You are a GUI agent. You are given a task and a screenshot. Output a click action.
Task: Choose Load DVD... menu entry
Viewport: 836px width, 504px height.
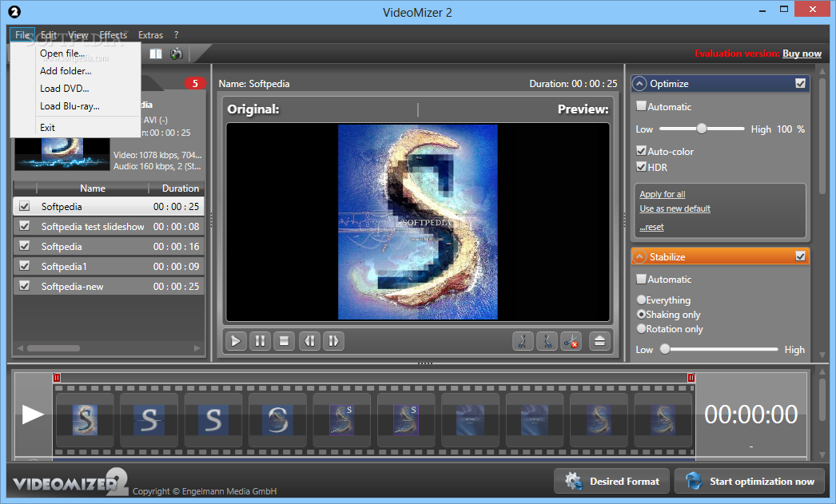coord(75,89)
